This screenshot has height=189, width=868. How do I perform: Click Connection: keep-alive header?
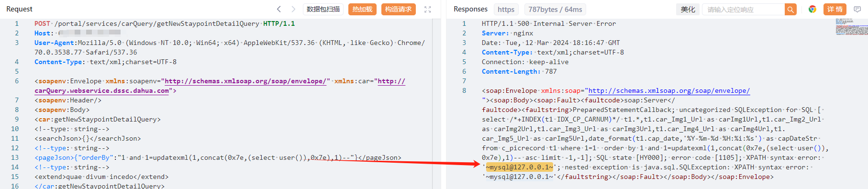pos(525,62)
